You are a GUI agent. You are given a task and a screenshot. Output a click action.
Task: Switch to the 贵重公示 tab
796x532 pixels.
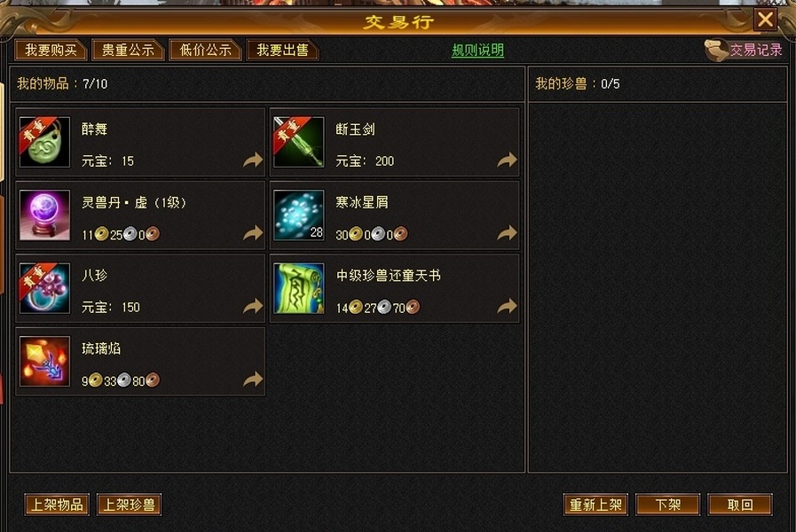point(128,51)
